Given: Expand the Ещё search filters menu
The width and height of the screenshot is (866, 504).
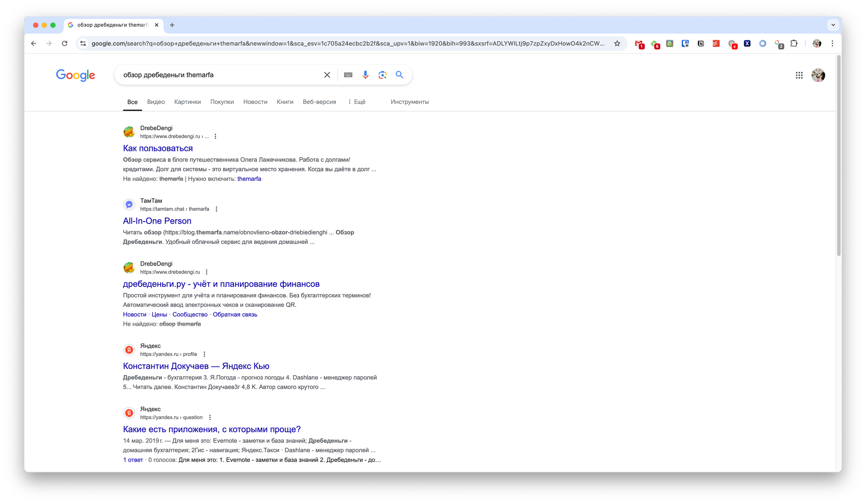Looking at the screenshot, I should pos(357,102).
